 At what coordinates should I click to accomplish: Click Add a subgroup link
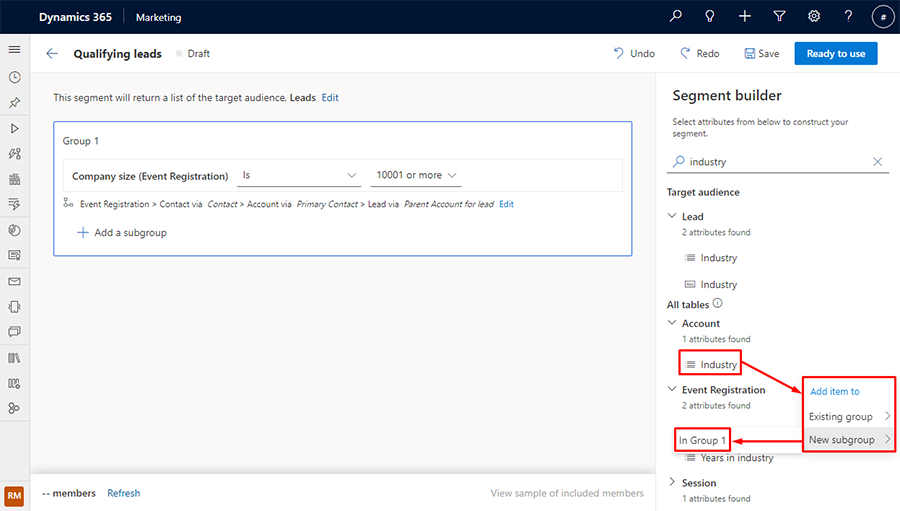pos(122,232)
